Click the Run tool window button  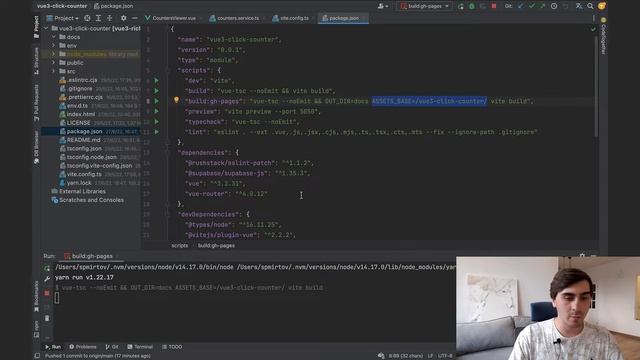(53, 347)
